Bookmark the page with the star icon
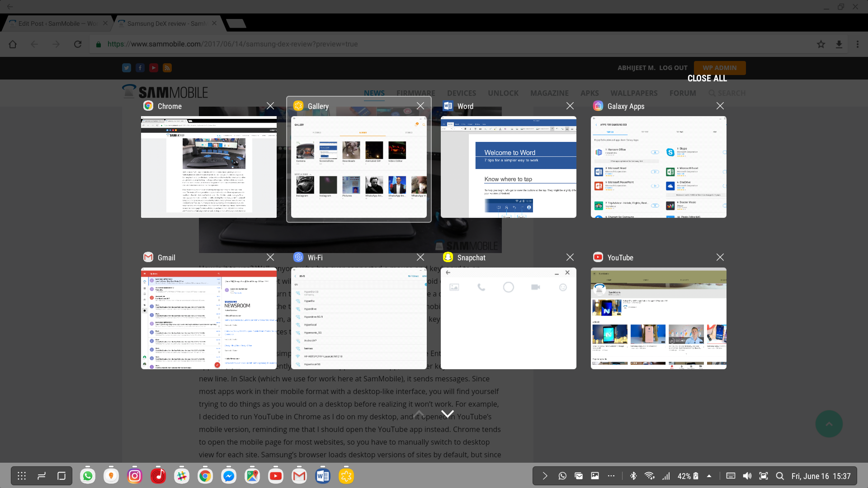 [x=821, y=44]
